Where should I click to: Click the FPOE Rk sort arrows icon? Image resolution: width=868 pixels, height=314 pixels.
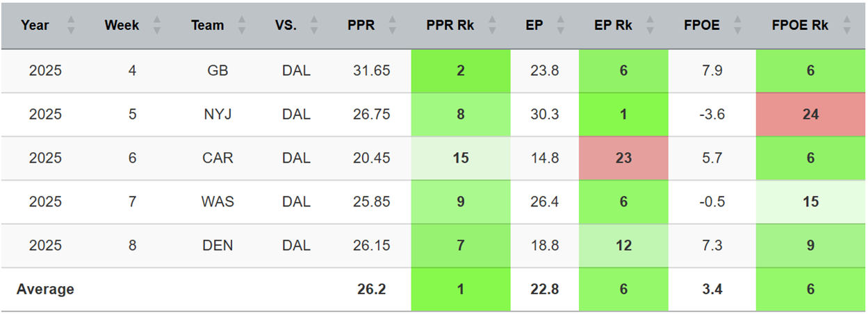846,26
